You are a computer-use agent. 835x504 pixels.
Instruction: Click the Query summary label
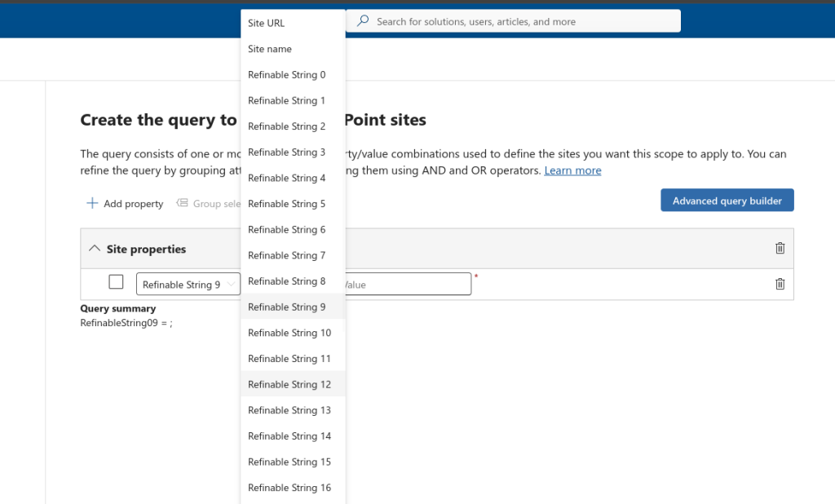click(118, 308)
